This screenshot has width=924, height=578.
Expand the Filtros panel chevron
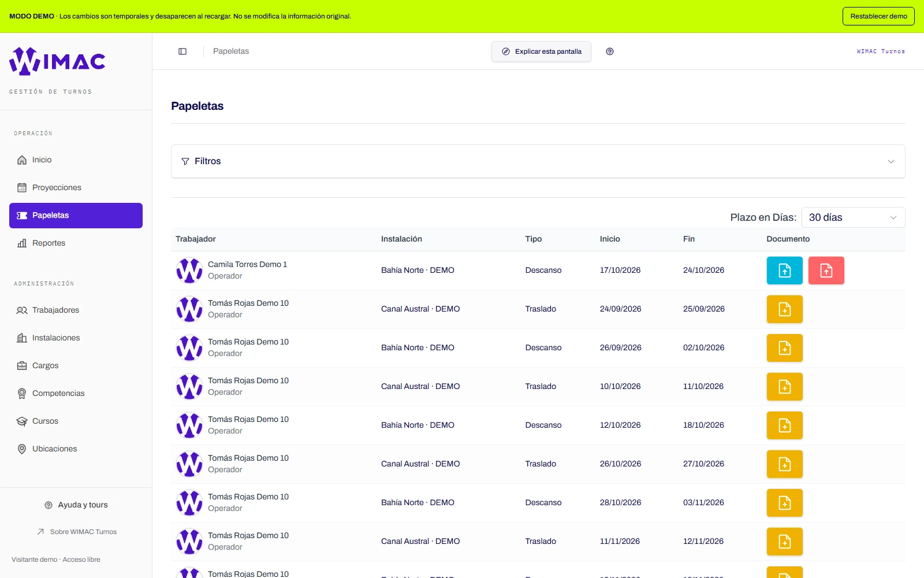pos(891,161)
